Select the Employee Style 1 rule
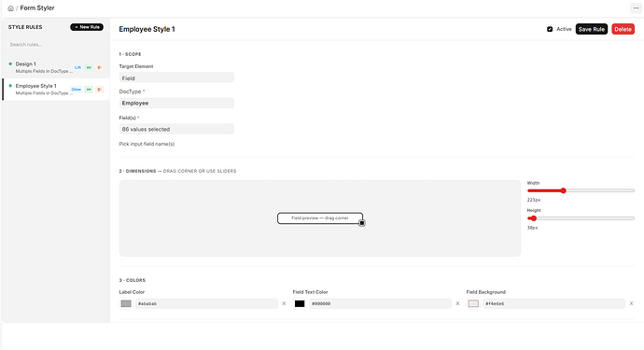The width and height of the screenshot is (644, 350). 56,90
